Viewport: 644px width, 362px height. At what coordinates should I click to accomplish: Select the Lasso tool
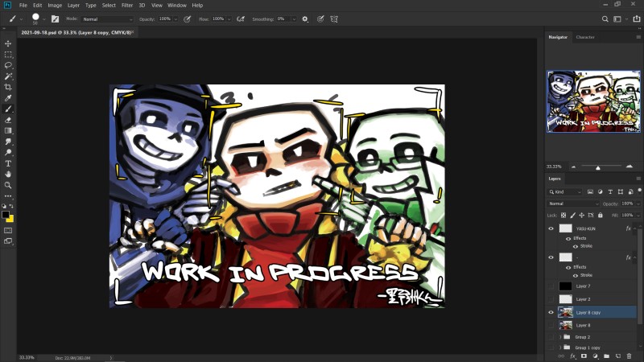[x=8, y=65]
